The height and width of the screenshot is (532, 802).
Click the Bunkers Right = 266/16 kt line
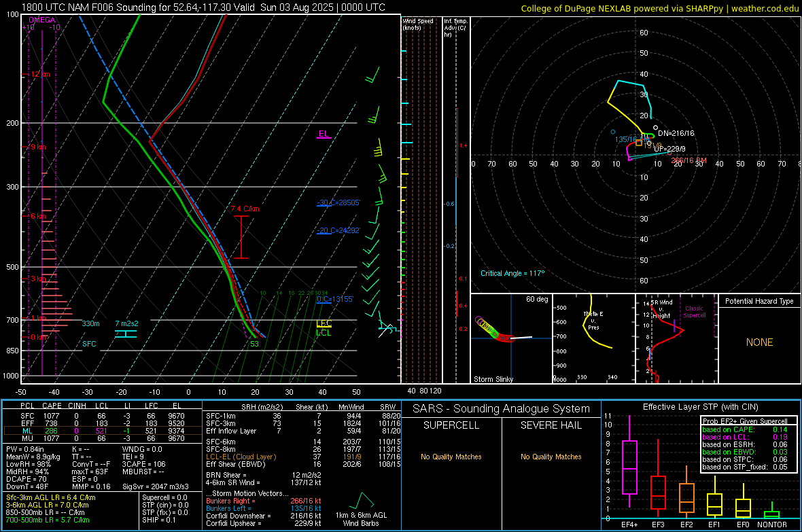pos(264,501)
